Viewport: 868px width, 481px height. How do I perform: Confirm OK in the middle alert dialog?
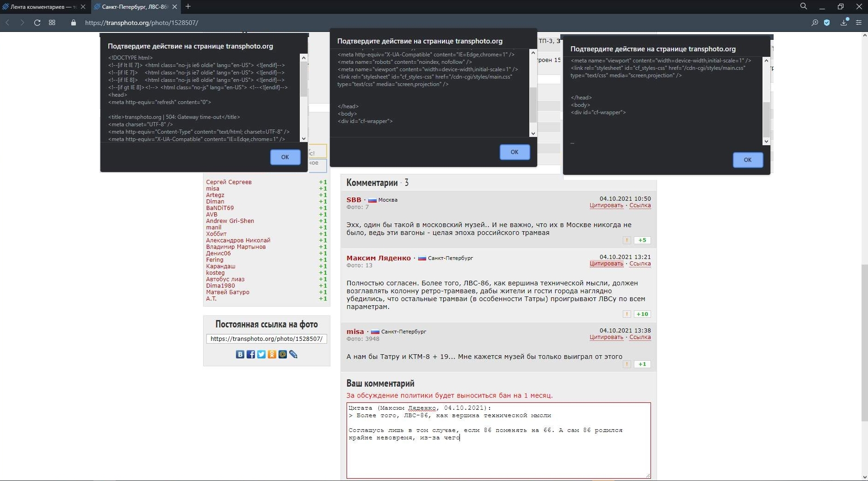click(515, 152)
